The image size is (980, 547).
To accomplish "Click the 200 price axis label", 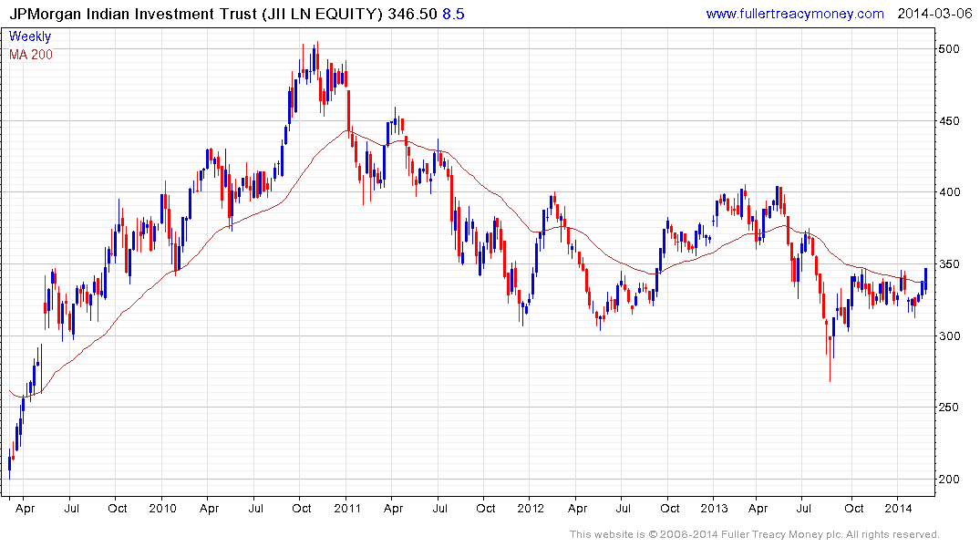I will click(949, 479).
